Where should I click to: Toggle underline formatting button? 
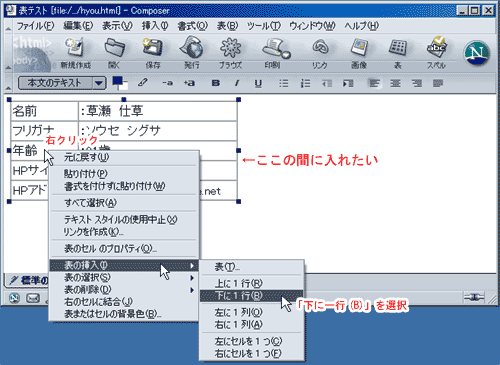coord(258,83)
